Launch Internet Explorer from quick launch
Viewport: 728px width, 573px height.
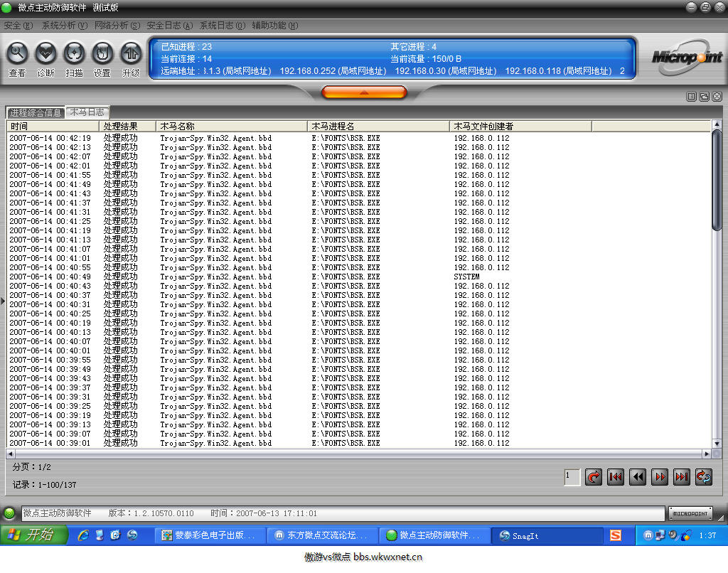coord(84,535)
